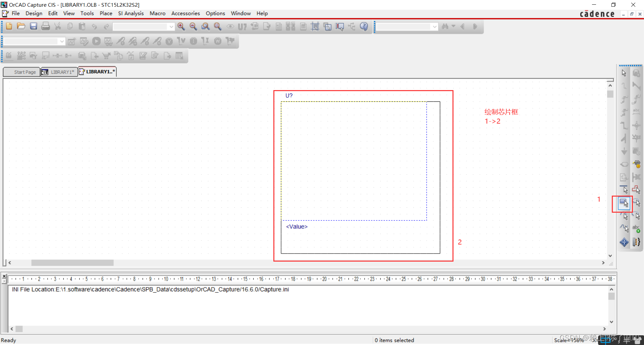Select the U? part reference text
The width and height of the screenshot is (644, 345).
click(x=289, y=95)
